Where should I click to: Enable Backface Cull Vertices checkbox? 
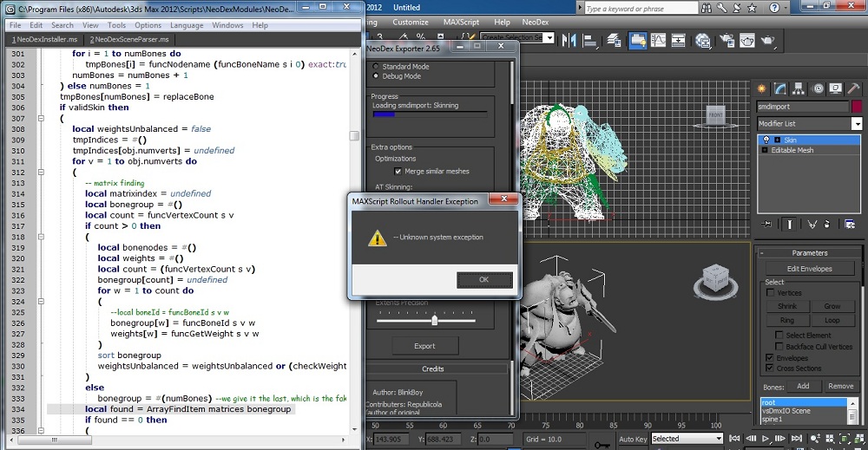click(779, 347)
